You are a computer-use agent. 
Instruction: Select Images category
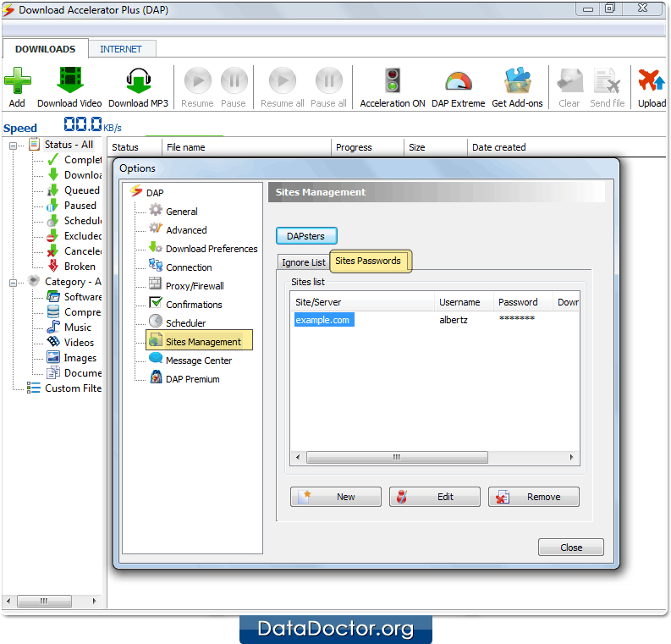[x=72, y=358]
